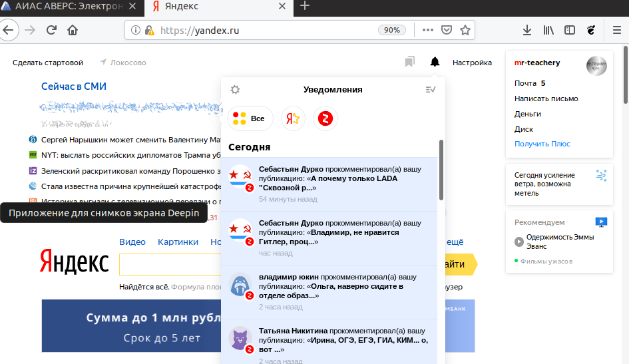Image resolution: width=629 pixels, height=364 pixels.
Task: Open the page actions three-dot menu
Action: click(427, 30)
